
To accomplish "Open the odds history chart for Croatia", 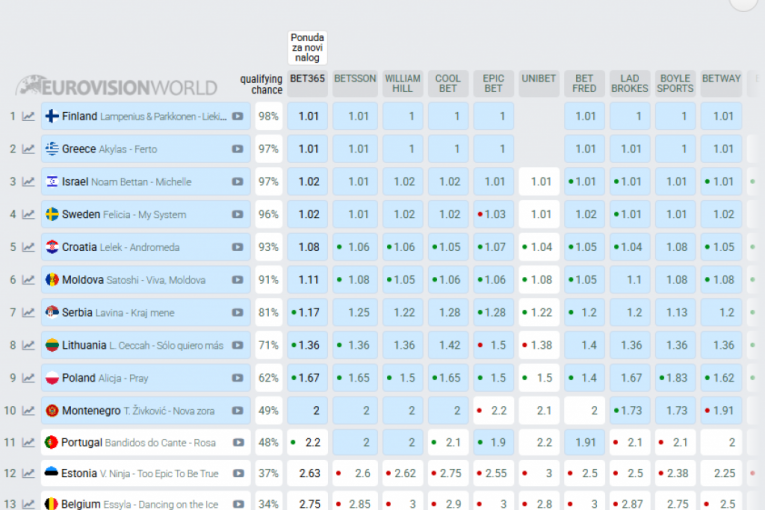I will tap(28, 247).
